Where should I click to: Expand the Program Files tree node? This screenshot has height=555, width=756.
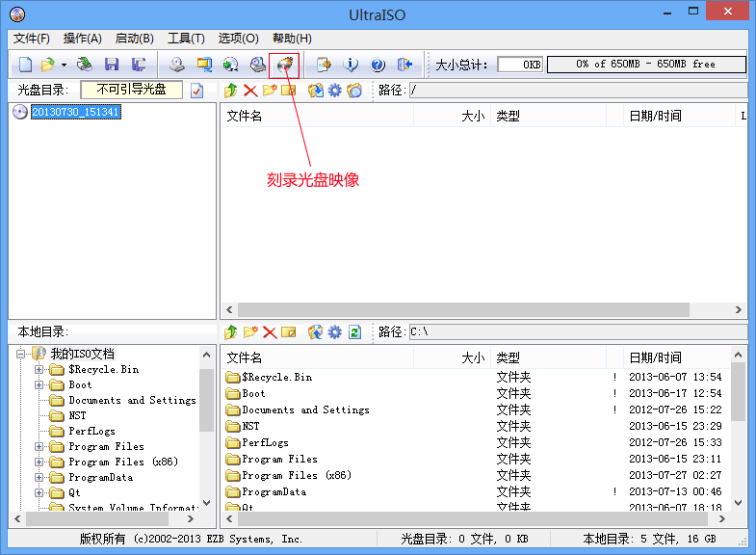coord(39,447)
